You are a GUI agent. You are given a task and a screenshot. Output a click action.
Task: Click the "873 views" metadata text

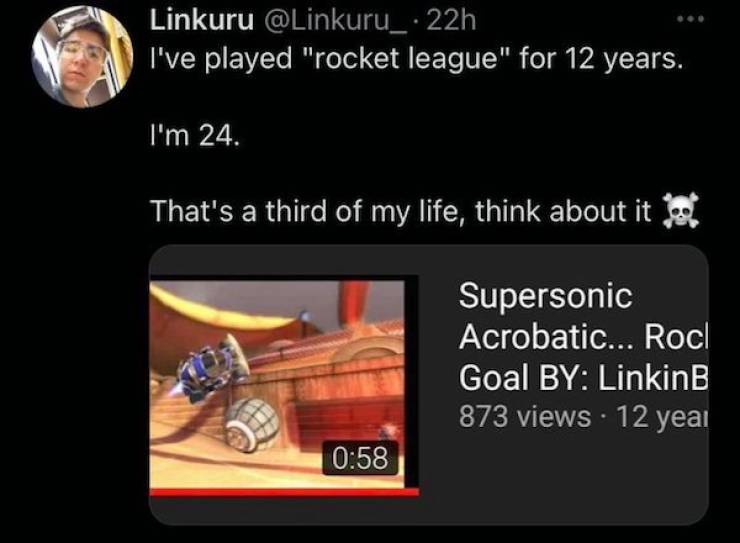click(524, 417)
